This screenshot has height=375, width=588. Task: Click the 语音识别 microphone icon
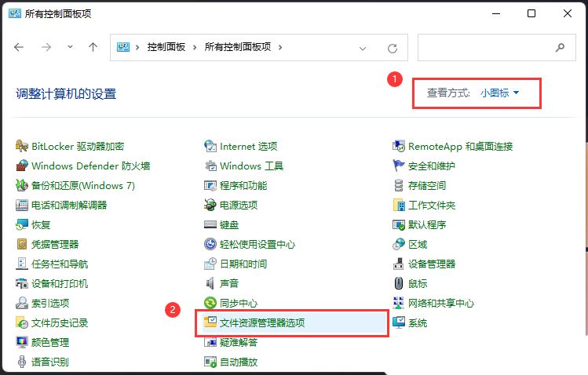click(22, 362)
